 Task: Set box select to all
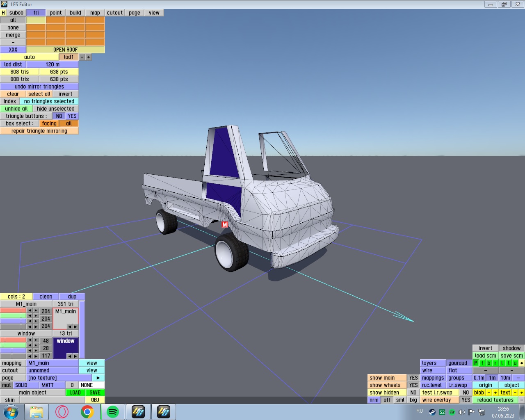69,123
